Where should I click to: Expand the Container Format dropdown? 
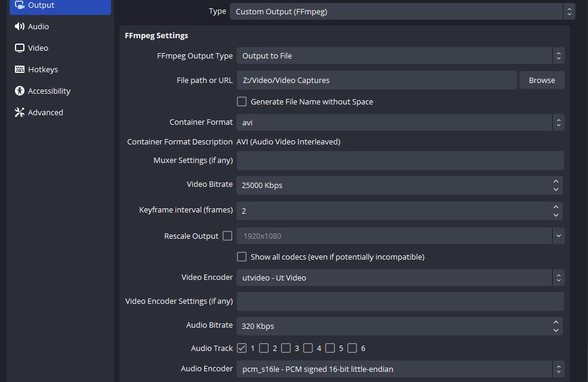400,122
